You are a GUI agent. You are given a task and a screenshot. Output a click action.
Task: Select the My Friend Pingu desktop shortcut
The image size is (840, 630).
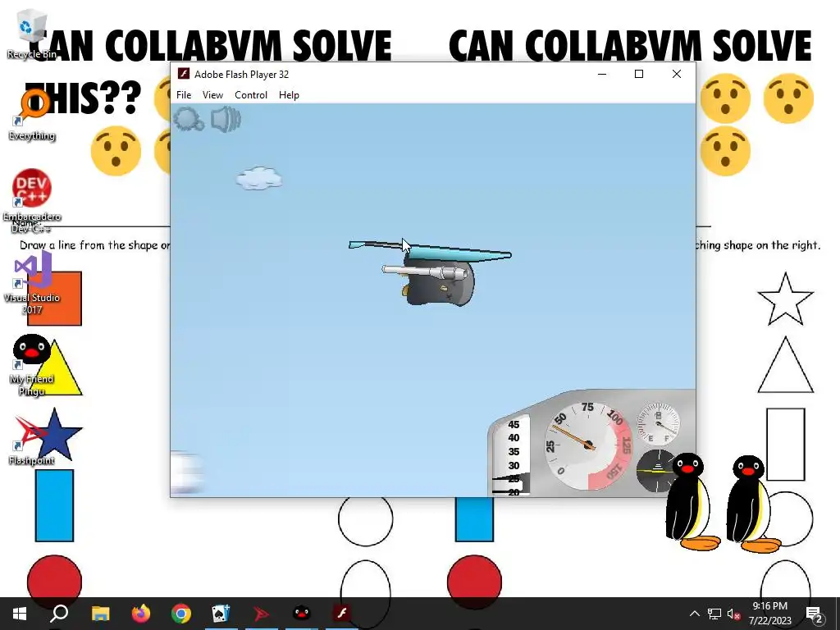(32, 365)
